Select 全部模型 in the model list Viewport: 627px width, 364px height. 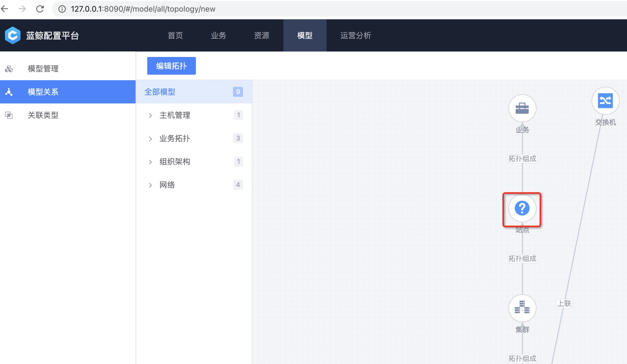160,92
